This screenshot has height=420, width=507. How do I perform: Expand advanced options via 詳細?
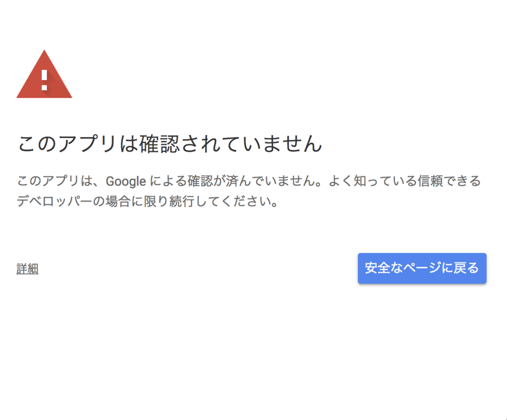(x=28, y=269)
